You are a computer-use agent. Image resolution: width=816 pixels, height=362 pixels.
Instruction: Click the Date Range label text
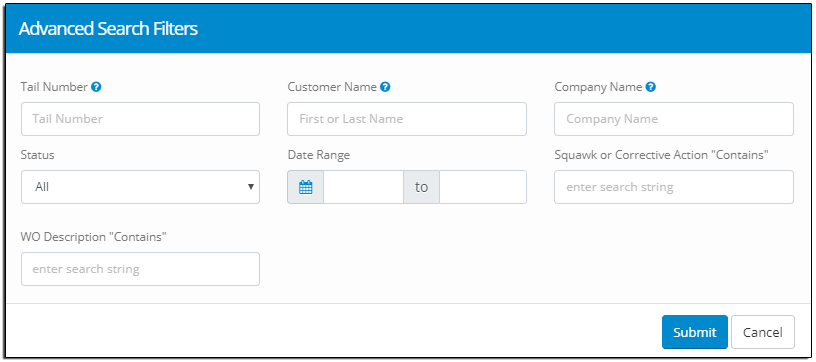319,155
